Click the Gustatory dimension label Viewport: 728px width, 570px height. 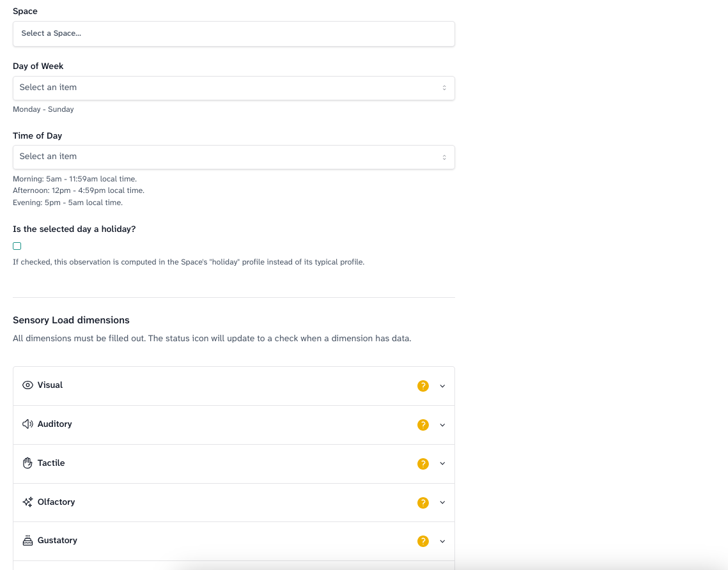point(58,541)
